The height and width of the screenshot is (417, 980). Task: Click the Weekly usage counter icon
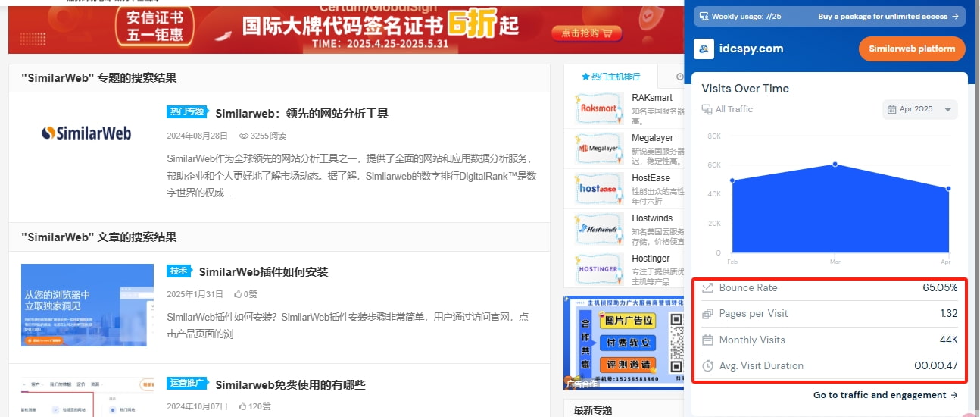pos(704,16)
